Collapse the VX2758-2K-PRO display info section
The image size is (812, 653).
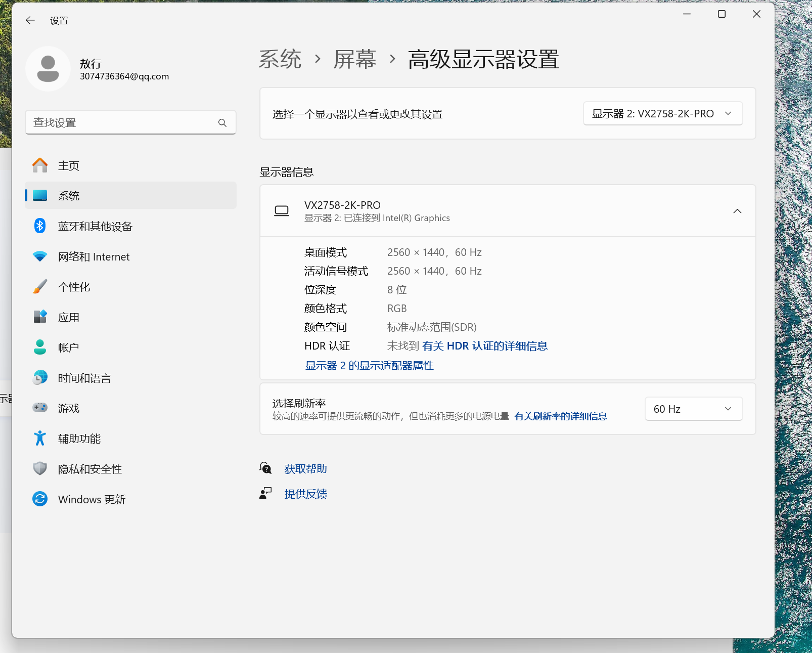737,211
